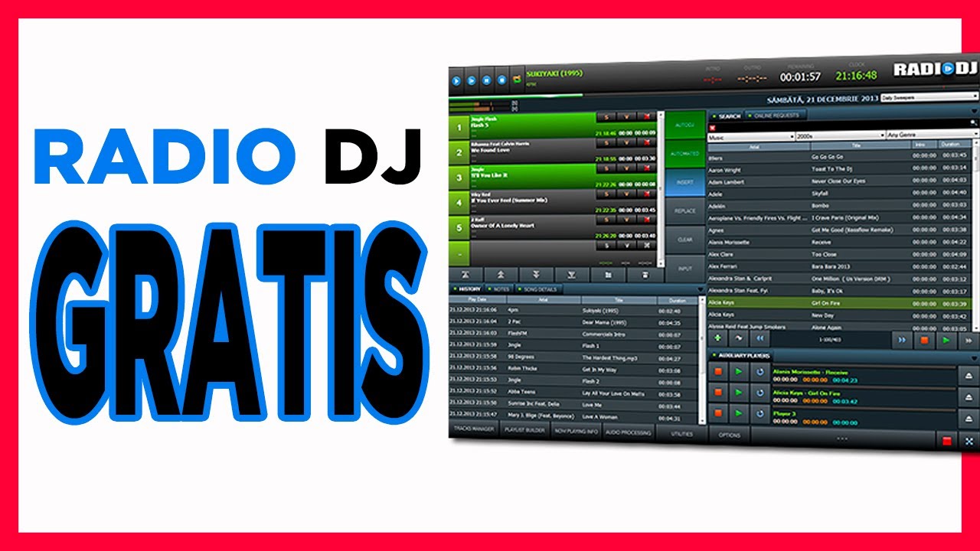Toggle the AUTOMATED mode button
Viewport: 980px width, 551px height.
(684, 154)
